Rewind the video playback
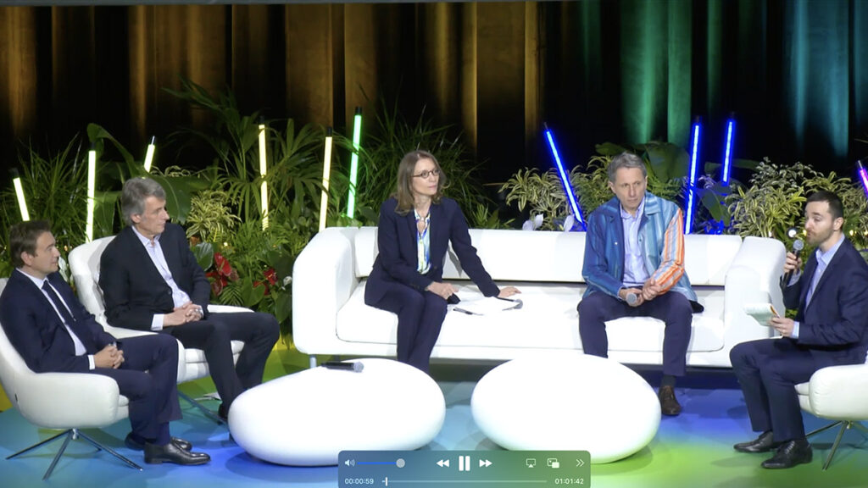868x488 pixels. click(x=442, y=463)
